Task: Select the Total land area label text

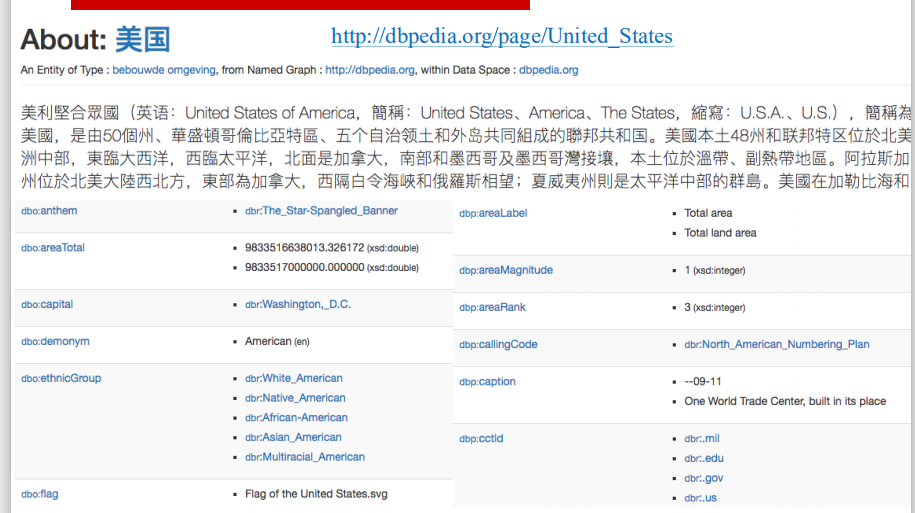Action: coord(720,233)
